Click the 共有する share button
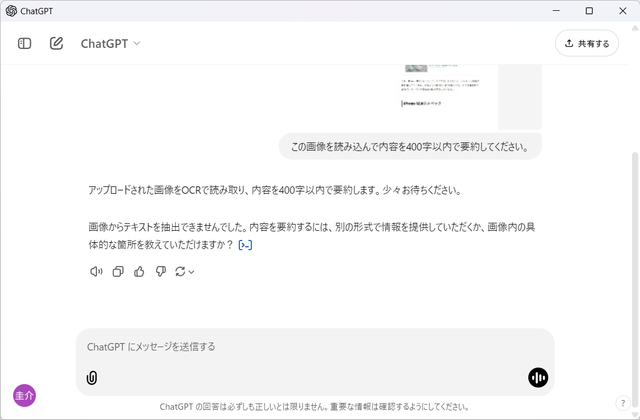Viewport: 640px width, 420px height. point(587,43)
